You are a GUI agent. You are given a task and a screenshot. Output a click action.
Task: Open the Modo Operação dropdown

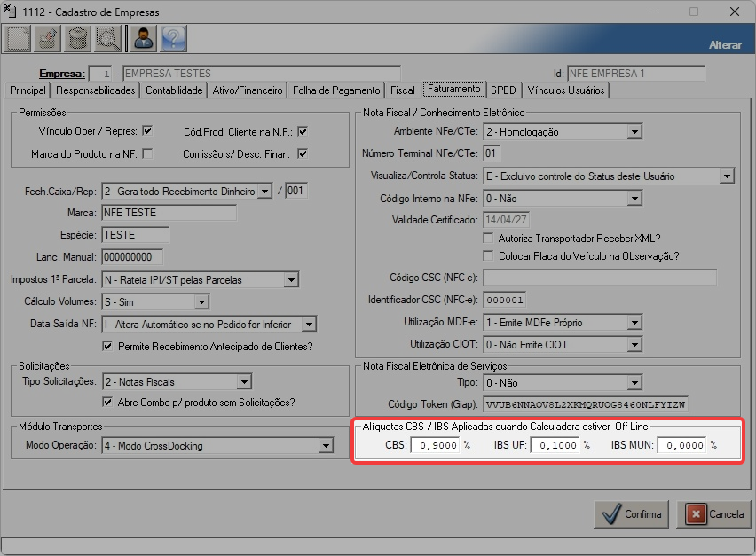[x=326, y=446]
